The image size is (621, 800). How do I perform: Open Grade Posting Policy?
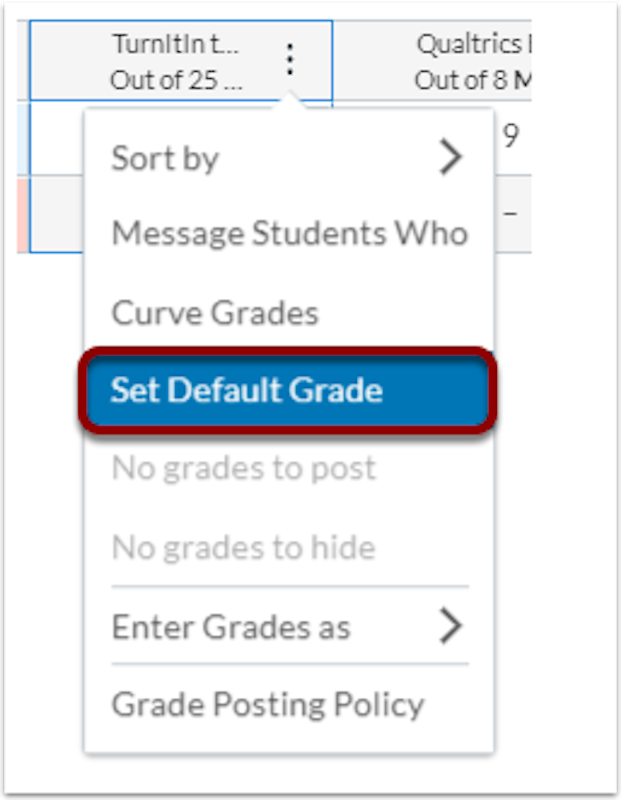(268, 704)
